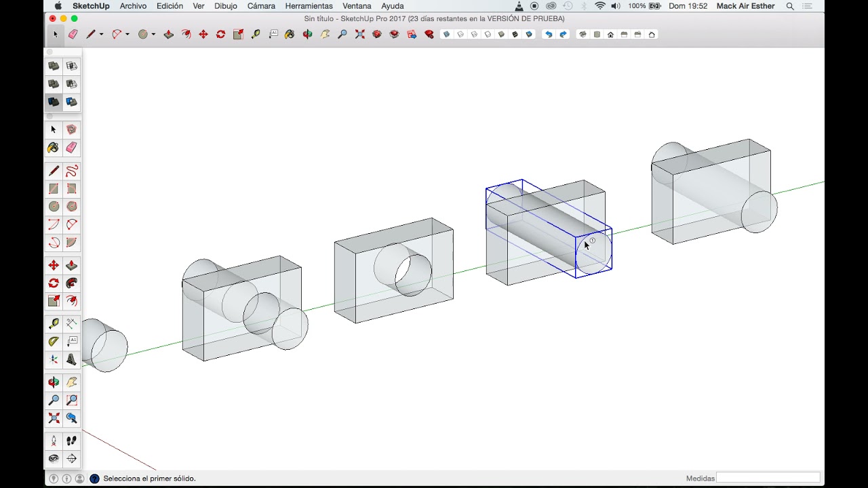Open the Herramientas menu
This screenshot has width=868, height=488.
point(309,6)
